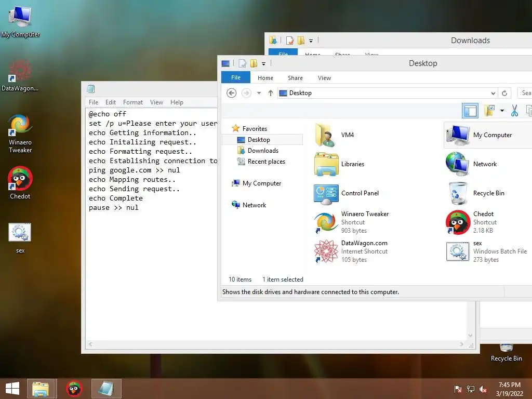Select Control Panel item in file list

coord(346,193)
